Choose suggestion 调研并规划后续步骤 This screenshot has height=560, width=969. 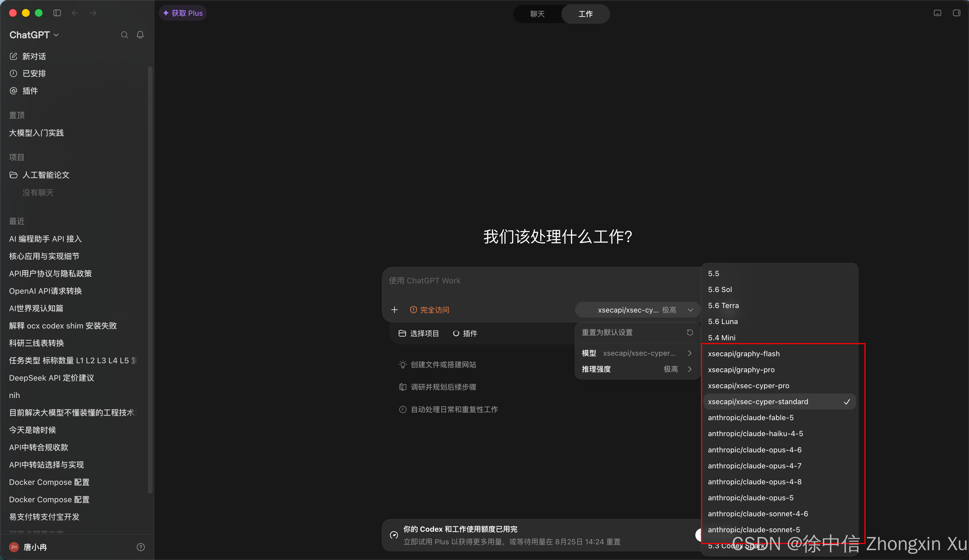coord(438,387)
